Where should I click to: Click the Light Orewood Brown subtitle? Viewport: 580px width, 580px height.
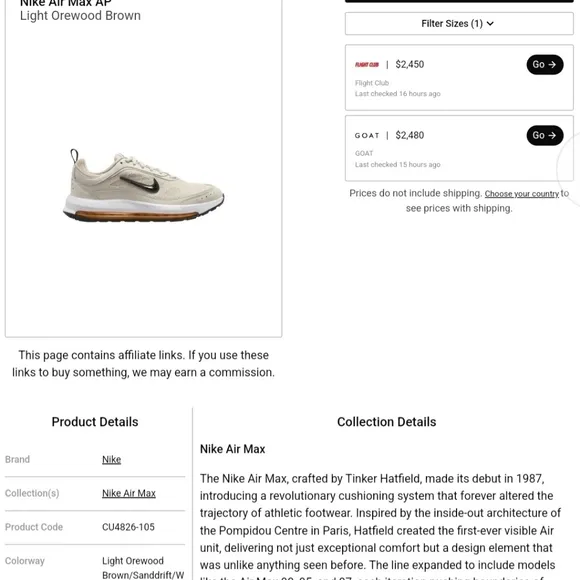click(x=80, y=16)
